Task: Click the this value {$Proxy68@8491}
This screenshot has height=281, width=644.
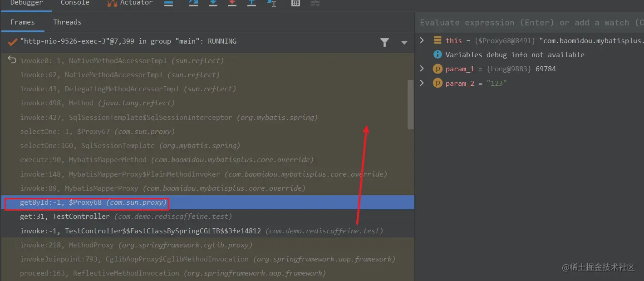Action: point(505,40)
